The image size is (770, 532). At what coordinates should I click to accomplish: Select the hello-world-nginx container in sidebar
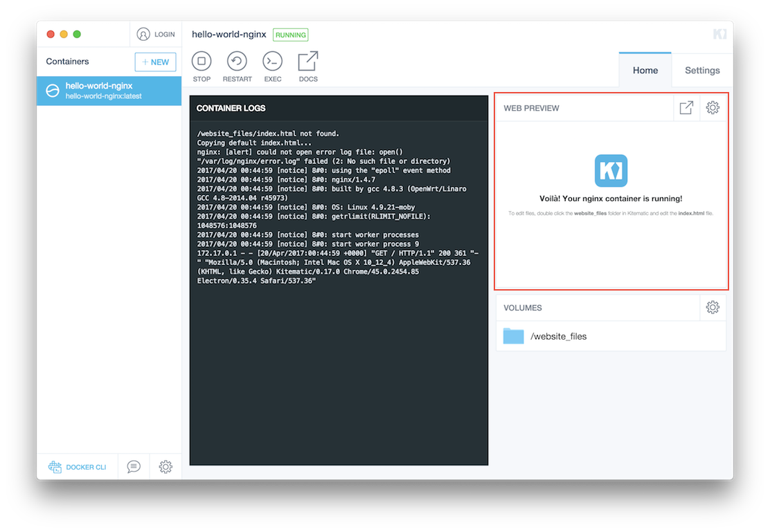point(109,91)
